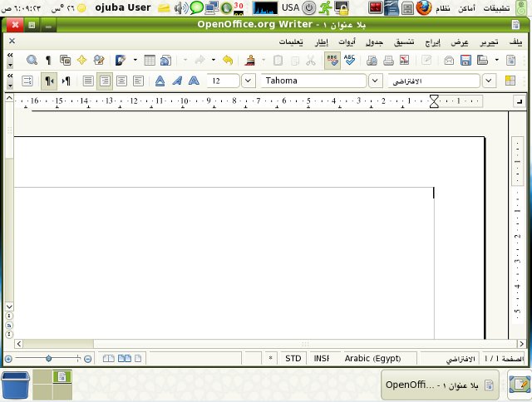Open the تطبيقات (Applications) panel menu
Image resolution: width=532 pixels, height=402 pixels.
(x=497, y=8)
